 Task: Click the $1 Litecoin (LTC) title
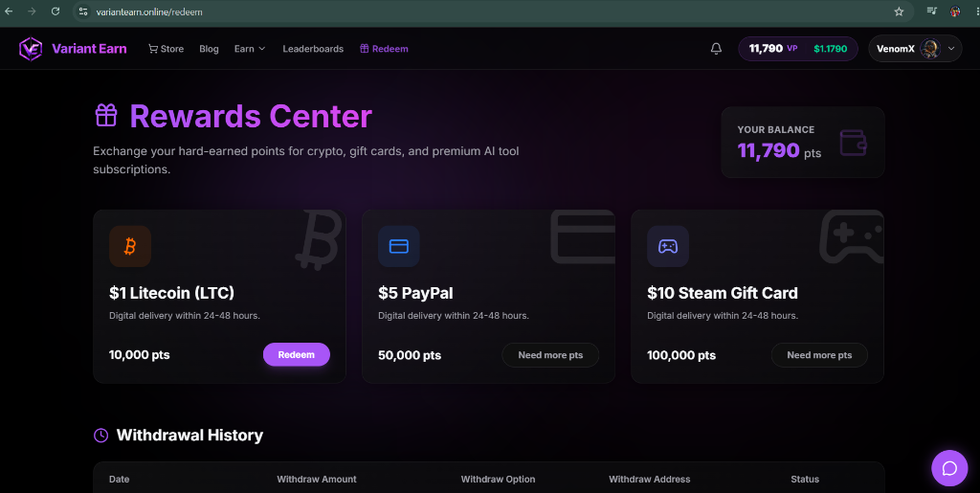point(172,292)
